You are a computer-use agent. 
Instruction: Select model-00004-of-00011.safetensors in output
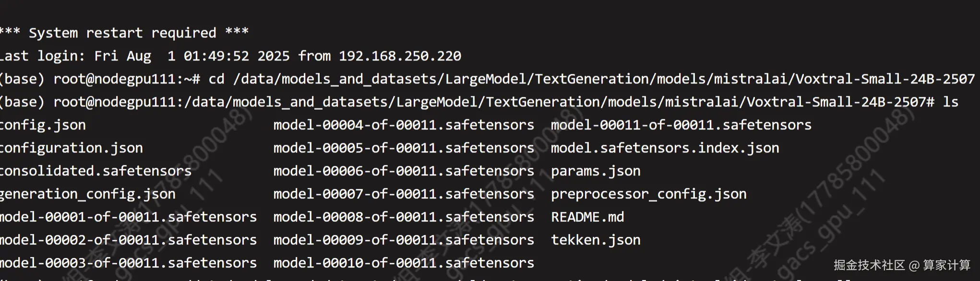(404, 125)
